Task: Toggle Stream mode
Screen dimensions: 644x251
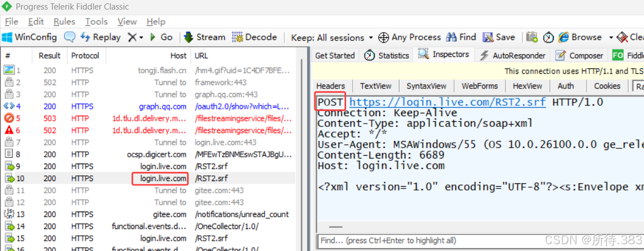Action: [x=205, y=37]
